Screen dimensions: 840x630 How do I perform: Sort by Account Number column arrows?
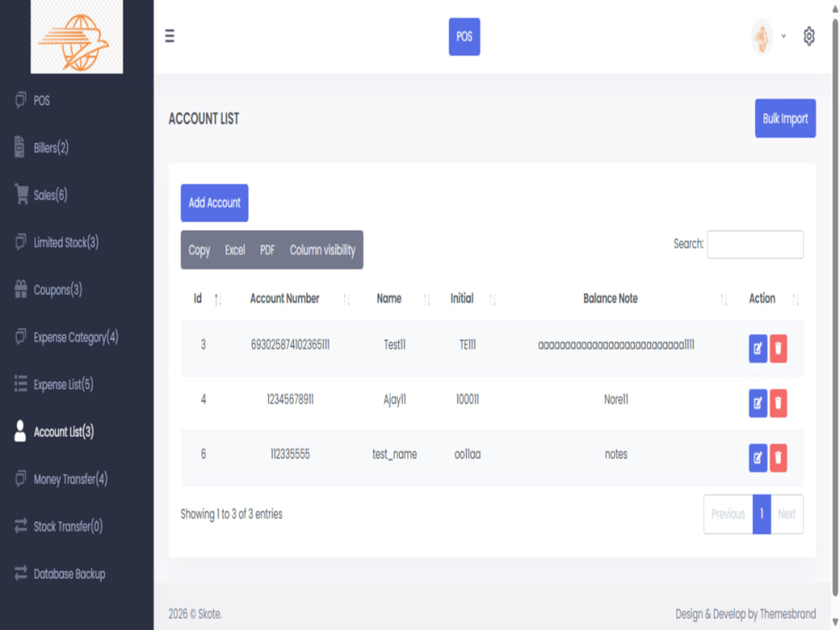click(x=346, y=300)
